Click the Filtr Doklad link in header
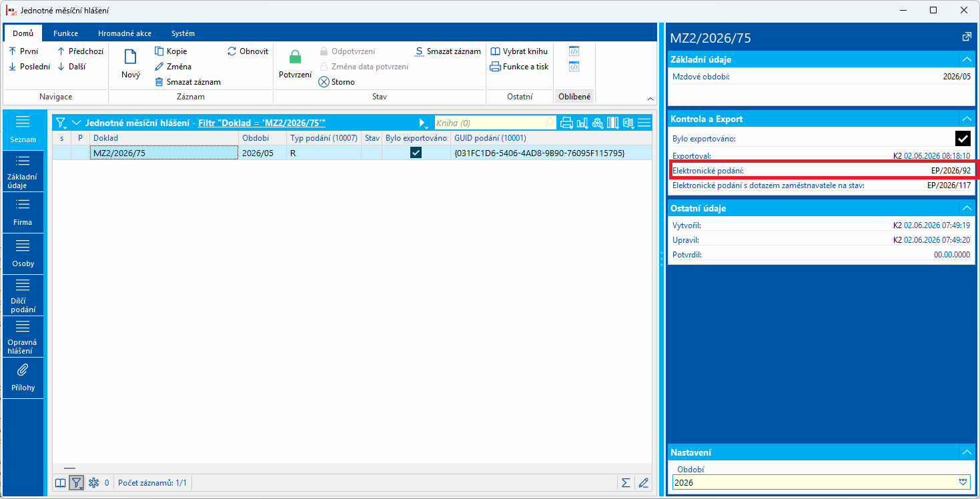The image size is (980, 499). pos(262,123)
